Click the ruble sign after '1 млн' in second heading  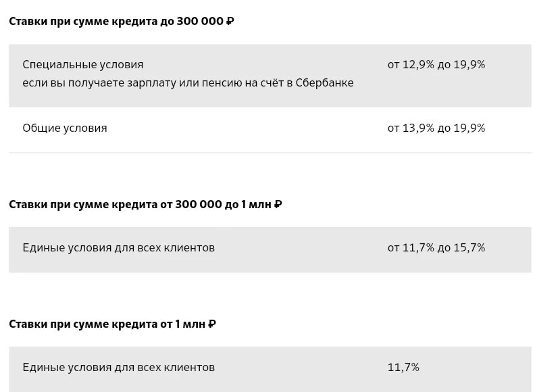[x=278, y=204]
